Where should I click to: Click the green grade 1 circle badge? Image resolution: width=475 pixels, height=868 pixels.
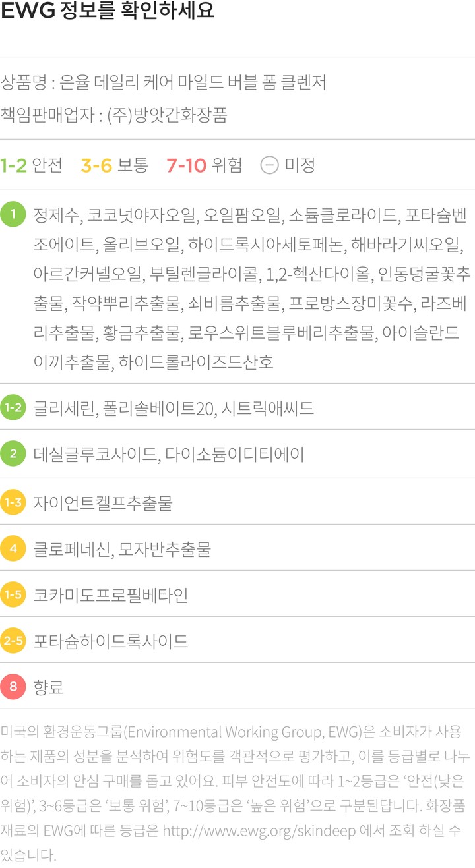(x=13, y=214)
